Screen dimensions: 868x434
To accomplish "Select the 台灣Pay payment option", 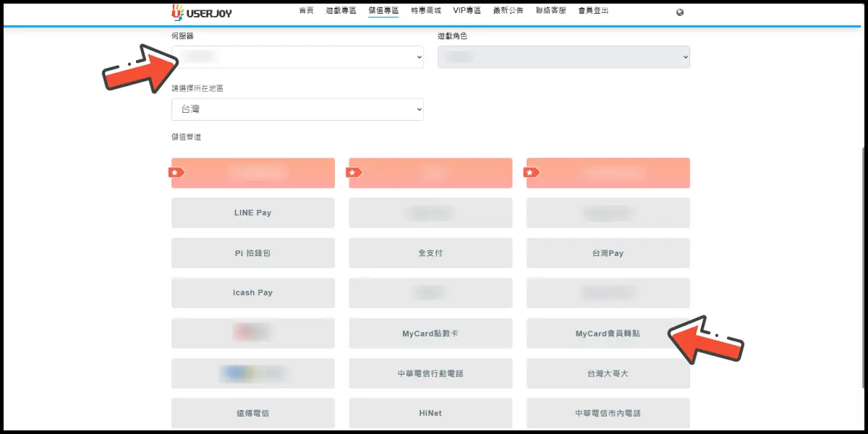I will tap(608, 253).
